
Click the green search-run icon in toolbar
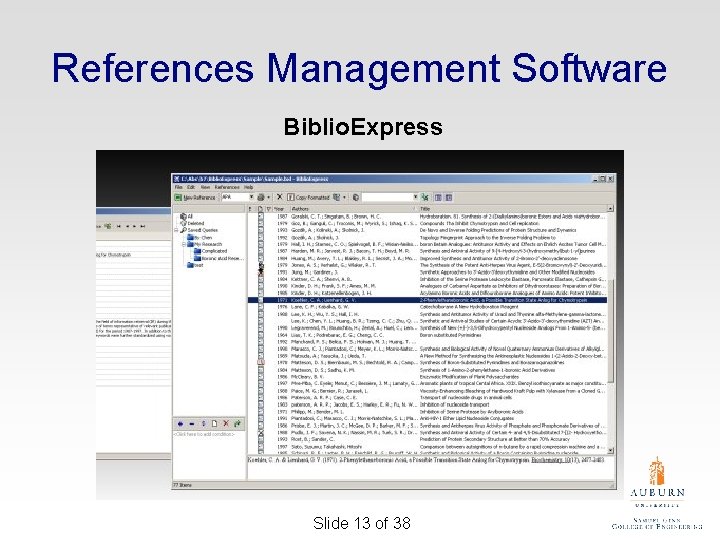click(x=425, y=197)
